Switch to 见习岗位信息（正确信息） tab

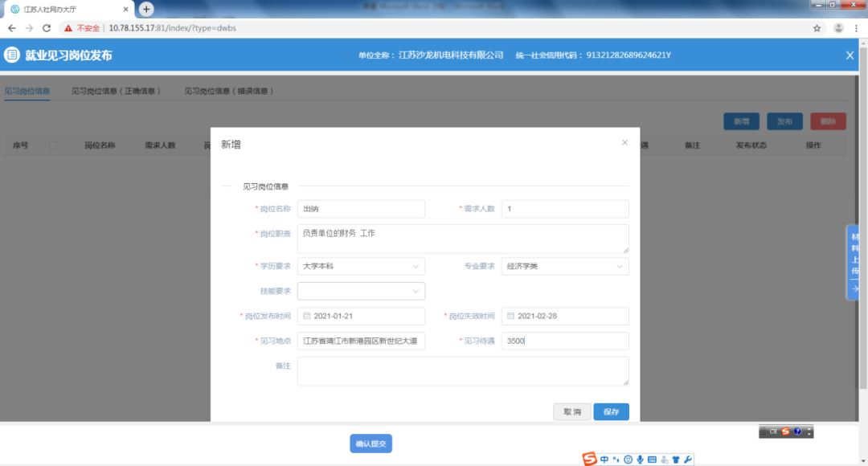[117, 92]
